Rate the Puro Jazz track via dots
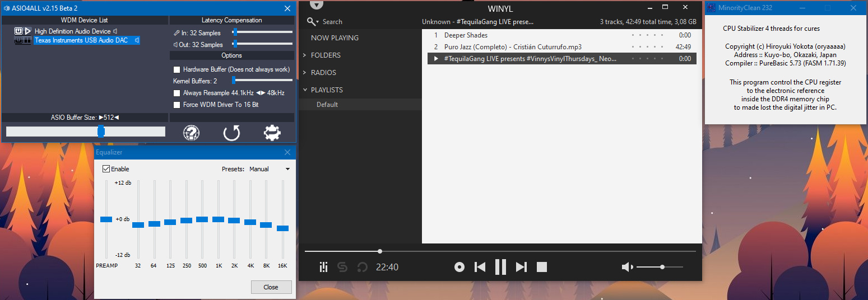Screen dimensions: 868x300 647,47
